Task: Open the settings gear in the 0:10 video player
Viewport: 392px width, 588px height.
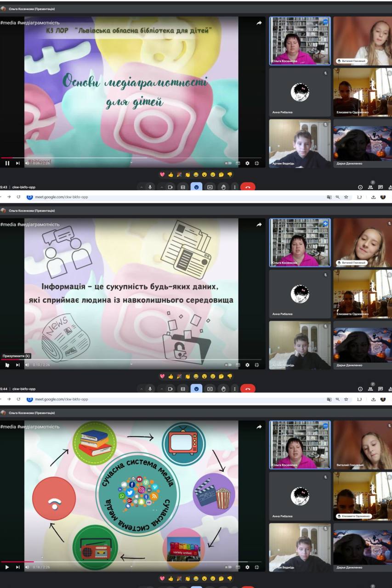Action: pyautogui.click(x=247, y=365)
